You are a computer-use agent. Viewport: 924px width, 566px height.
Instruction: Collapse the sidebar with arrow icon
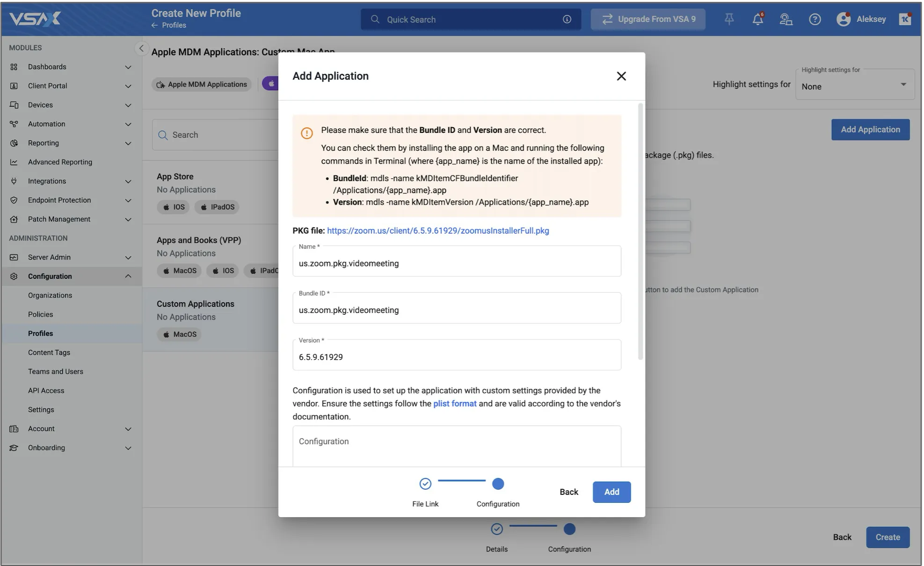141,48
